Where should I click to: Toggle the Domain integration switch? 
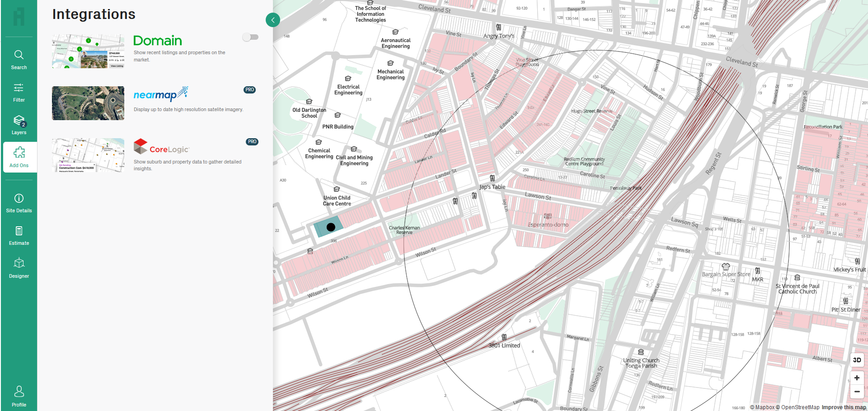tap(250, 37)
